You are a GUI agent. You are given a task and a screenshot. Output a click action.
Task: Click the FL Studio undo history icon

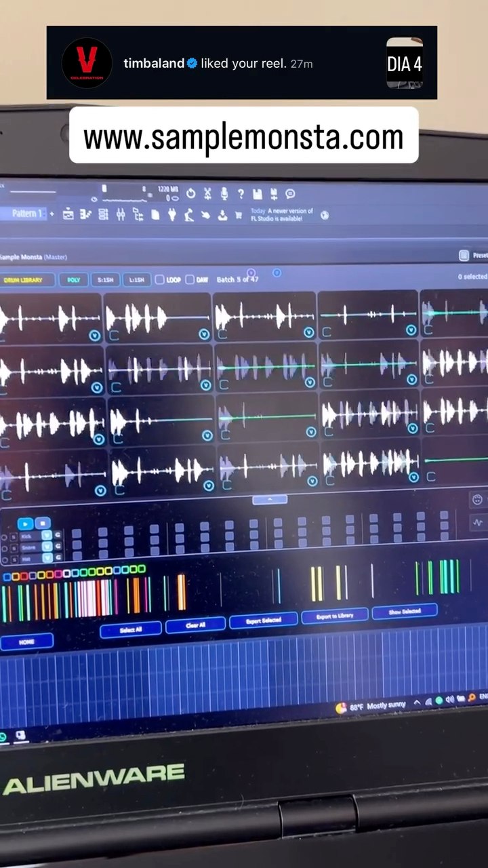(x=190, y=194)
